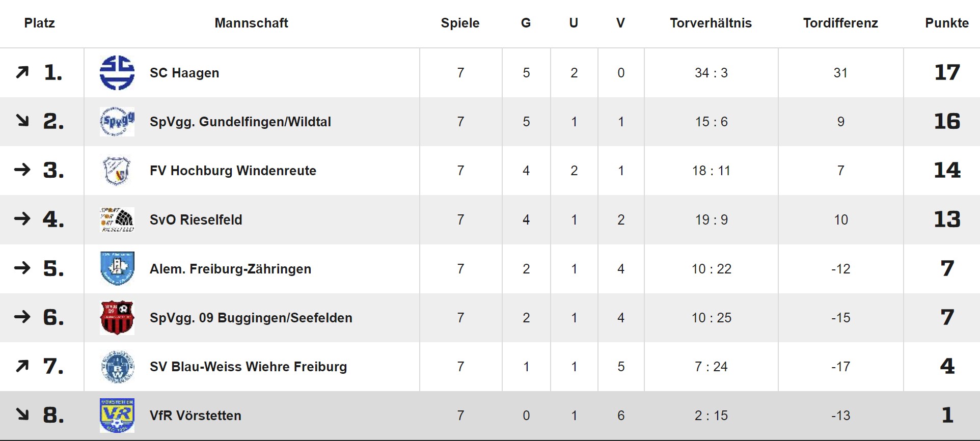
Task: Open the SvO Rieselfeld team link
Action: 196,219
